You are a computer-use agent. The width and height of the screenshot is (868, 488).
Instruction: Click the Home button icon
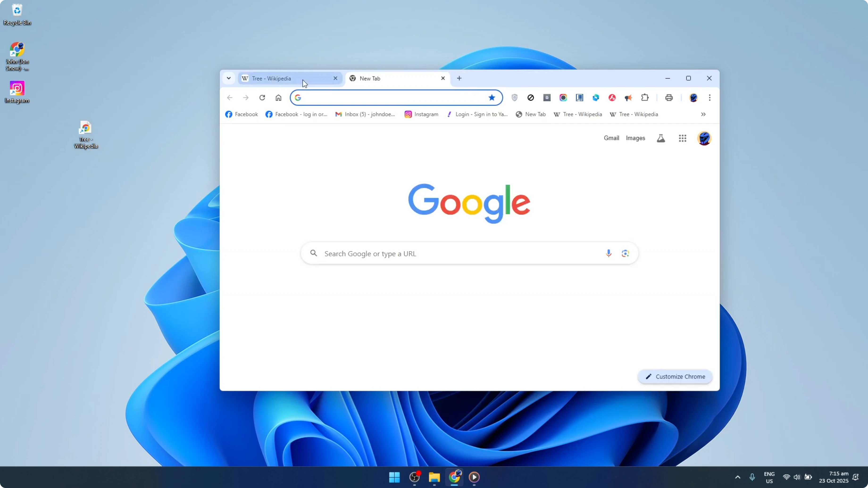tap(278, 98)
